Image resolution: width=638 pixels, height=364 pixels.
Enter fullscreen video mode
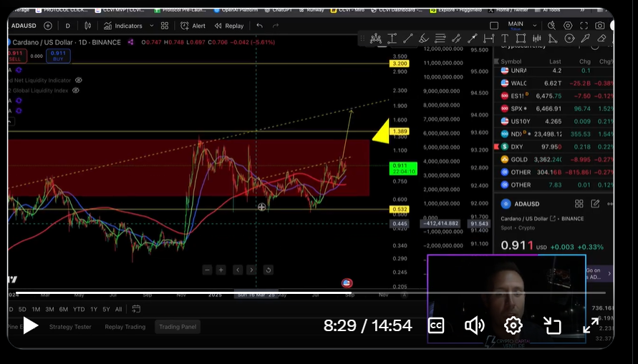click(591, 325)
